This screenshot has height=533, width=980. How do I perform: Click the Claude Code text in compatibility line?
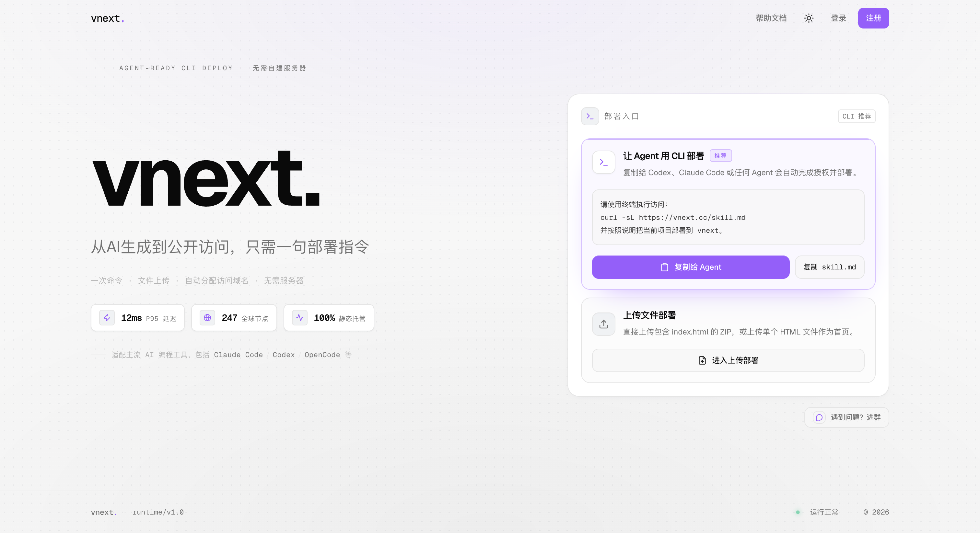pyautogui.click(x=238, y=355)
